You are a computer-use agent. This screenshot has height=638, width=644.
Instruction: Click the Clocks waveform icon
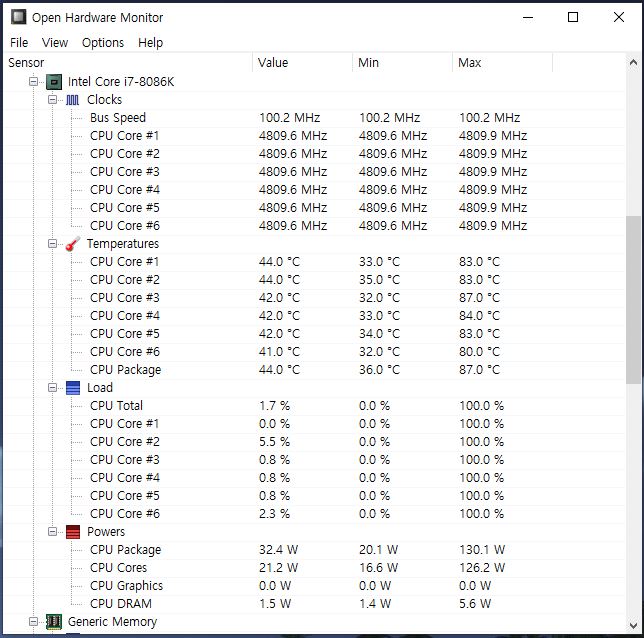(73, 100)
